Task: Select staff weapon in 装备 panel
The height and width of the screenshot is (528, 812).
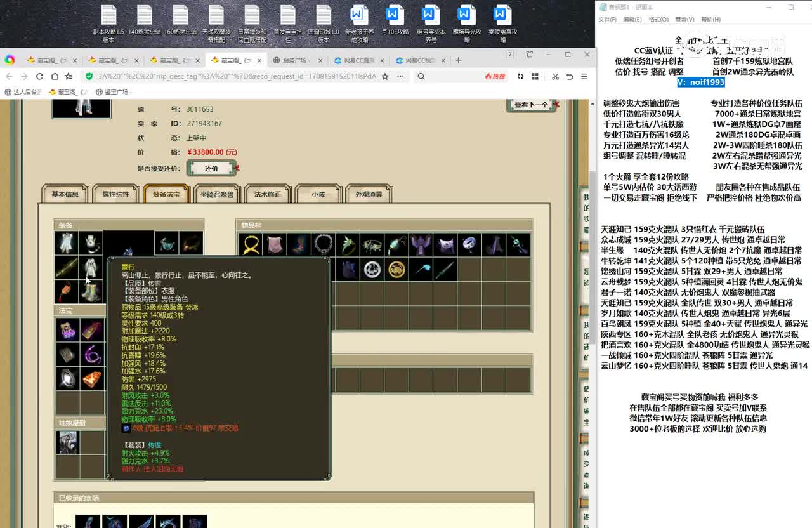Action: (x=67, y=267)
